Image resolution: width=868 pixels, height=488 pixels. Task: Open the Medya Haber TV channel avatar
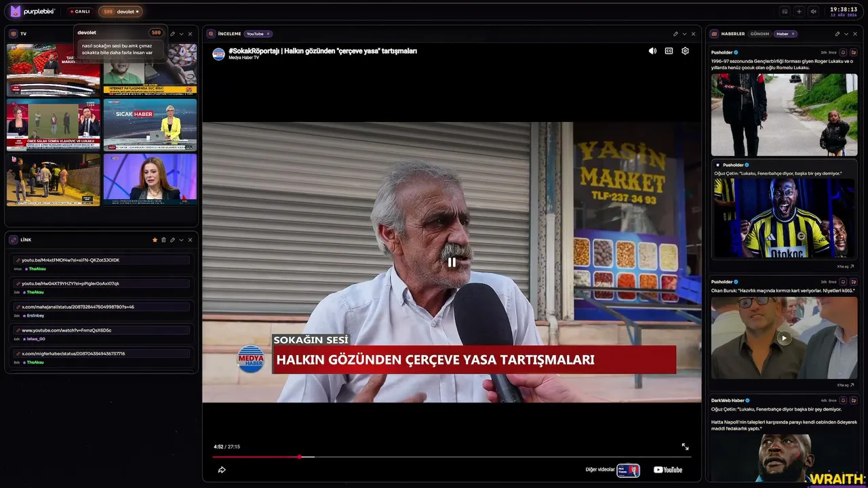tap(218, 54)
